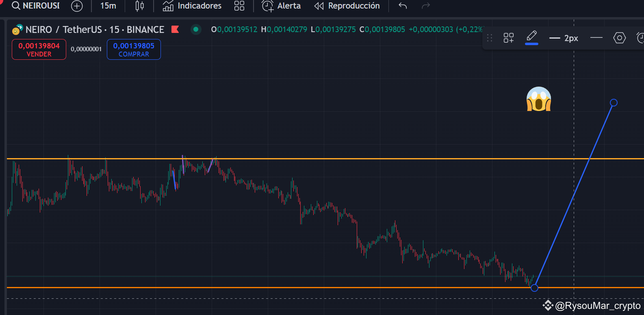Screen dimensions: 644x315
Task: Click the low value L0,00139275
Action: (333, 30)
